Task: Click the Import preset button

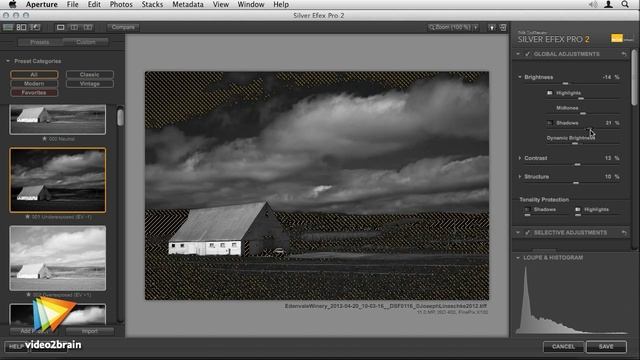Action: pos(89,331)
